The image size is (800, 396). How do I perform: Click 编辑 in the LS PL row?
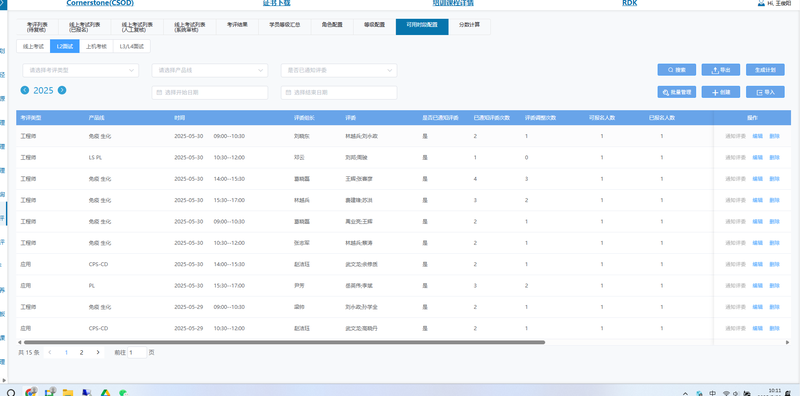pyautogui.click(x=758, y=158)
